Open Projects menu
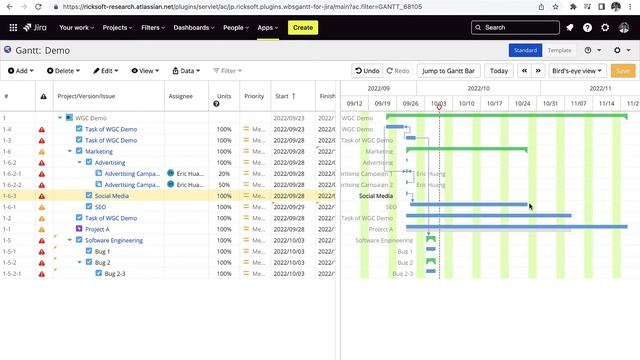This screenshot has height=360, width=640. point(117,27)
